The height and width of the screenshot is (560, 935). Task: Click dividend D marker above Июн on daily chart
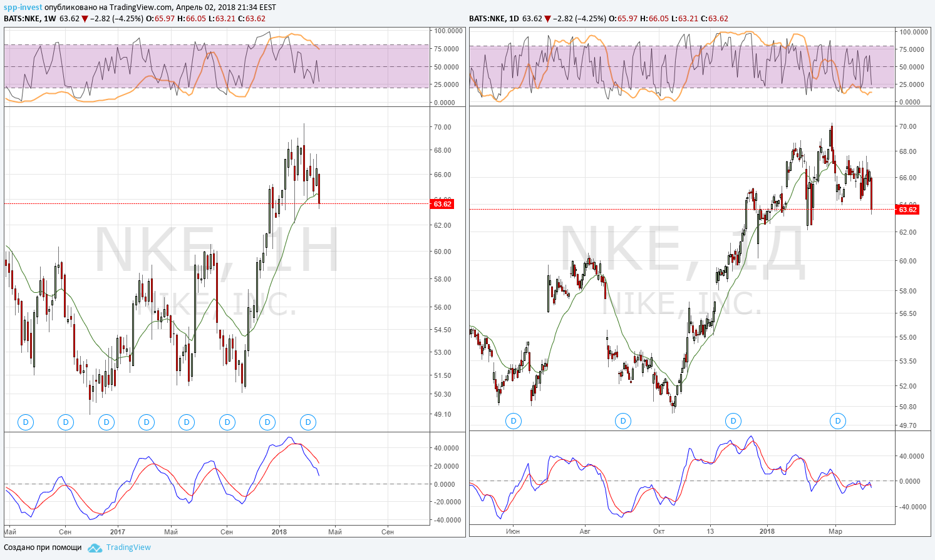(514, 421)
